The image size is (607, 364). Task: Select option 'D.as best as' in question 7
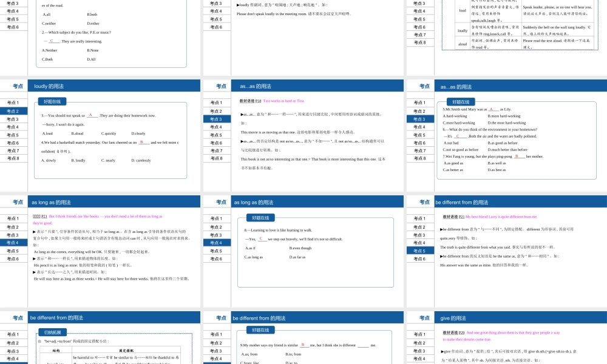(497, 170)
